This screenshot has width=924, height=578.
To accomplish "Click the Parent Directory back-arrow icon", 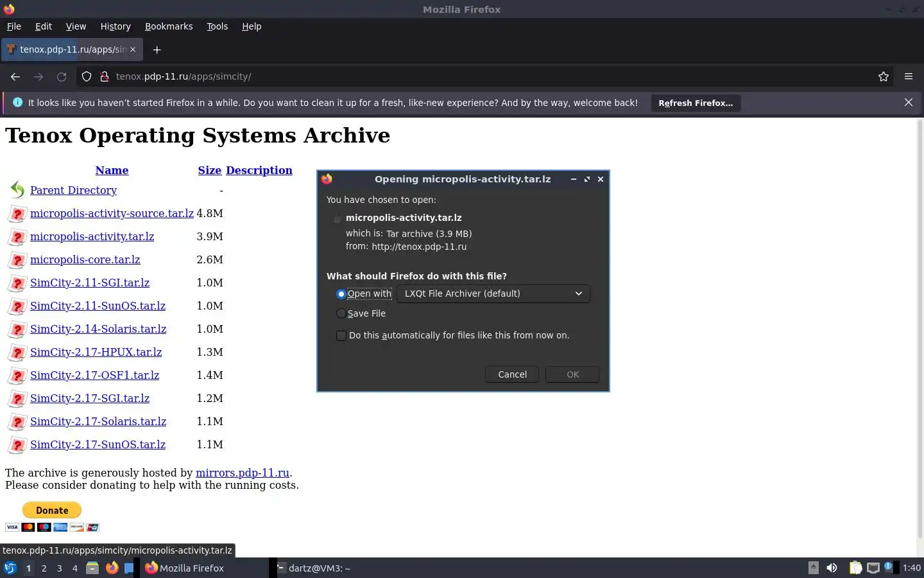I will click(x=17, y=189).
